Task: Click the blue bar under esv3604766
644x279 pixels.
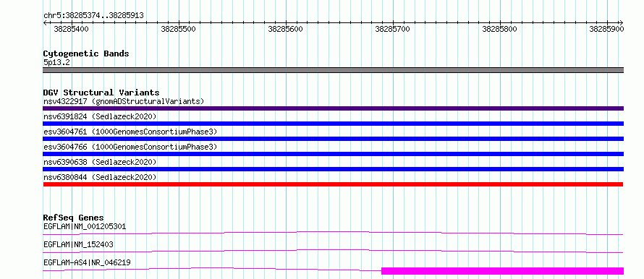Action: [x=333, y=154]
